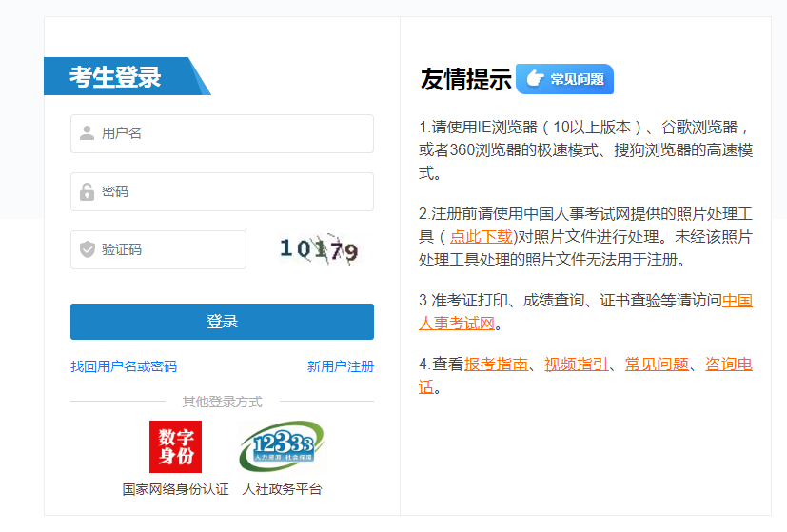The height and width of the screenshot is (532, 787).
Task: Click the red 数字身份 login icon
Action: (x=175, y=446)
